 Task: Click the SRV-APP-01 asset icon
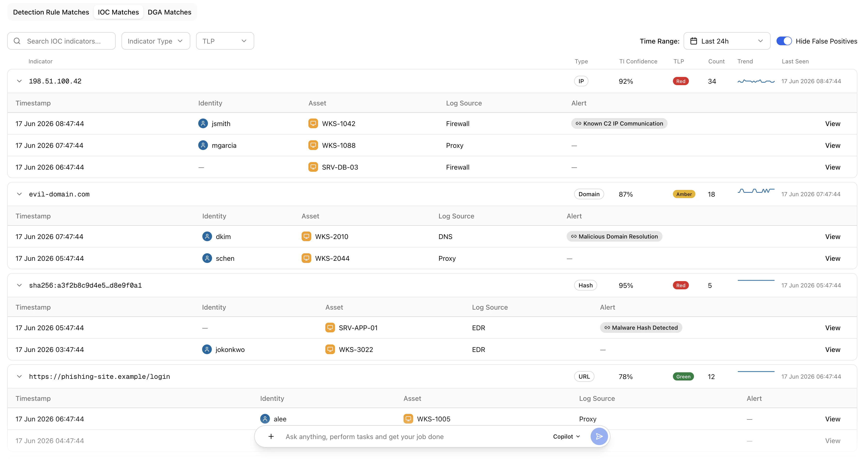(330, 328)
